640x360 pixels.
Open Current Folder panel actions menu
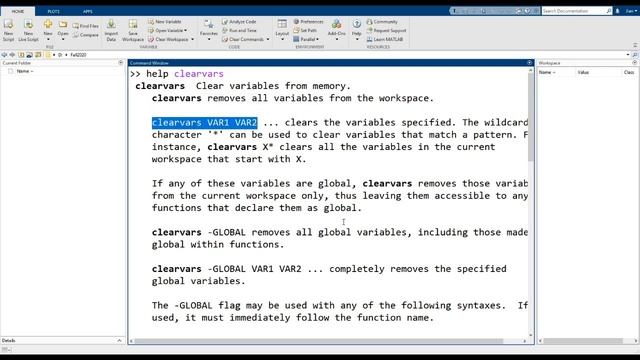point(120,63)
